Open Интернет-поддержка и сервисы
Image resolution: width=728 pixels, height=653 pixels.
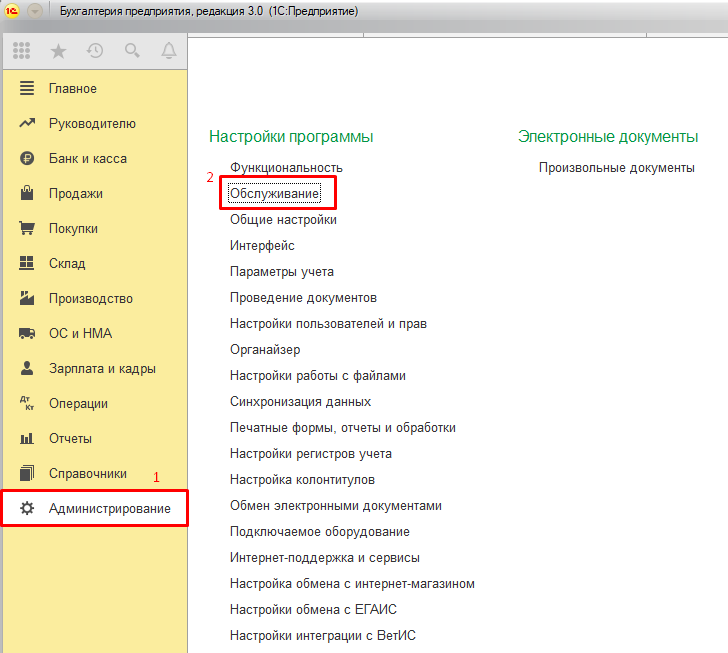pyautogui.click(x=325, y=557)
